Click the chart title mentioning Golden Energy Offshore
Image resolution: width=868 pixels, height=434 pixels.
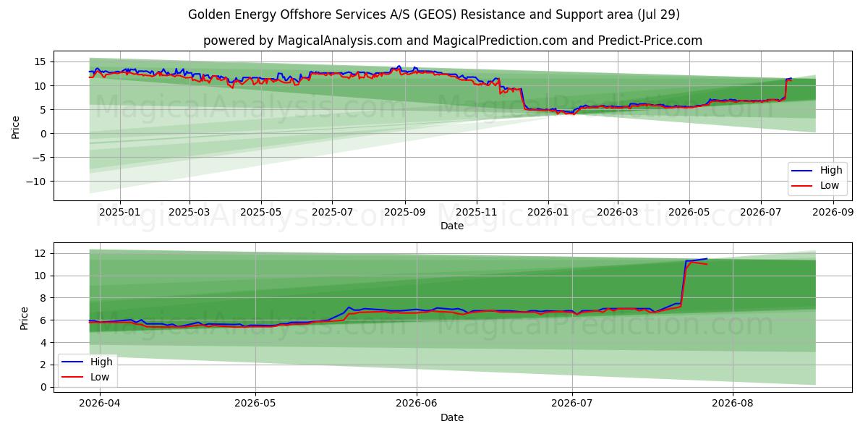[434, 14]
